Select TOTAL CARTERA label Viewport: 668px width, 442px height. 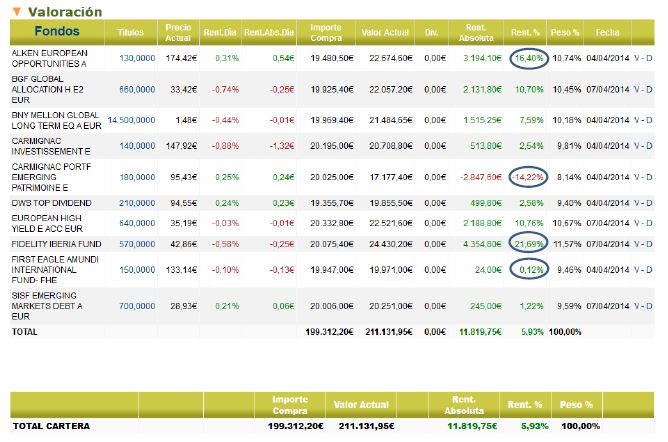[x=52, y=426]
